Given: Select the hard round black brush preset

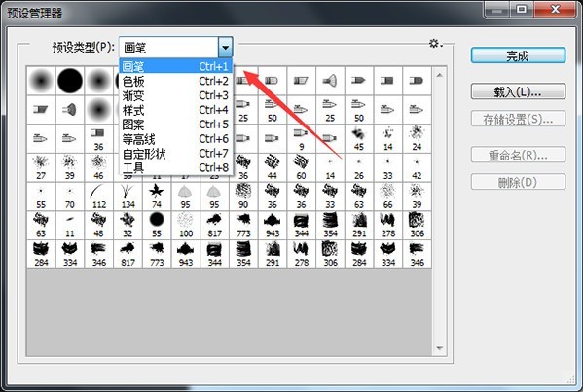Looking at the screenshot, I should (70, 81).
